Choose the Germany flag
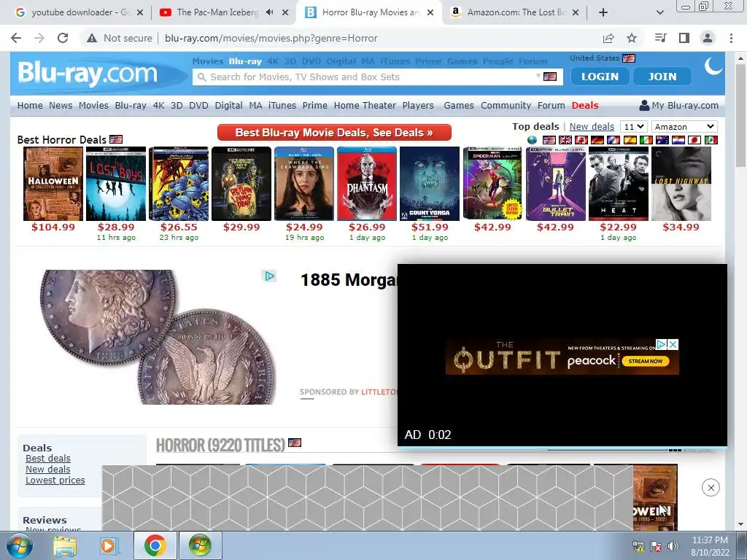 tap(597, 140)
